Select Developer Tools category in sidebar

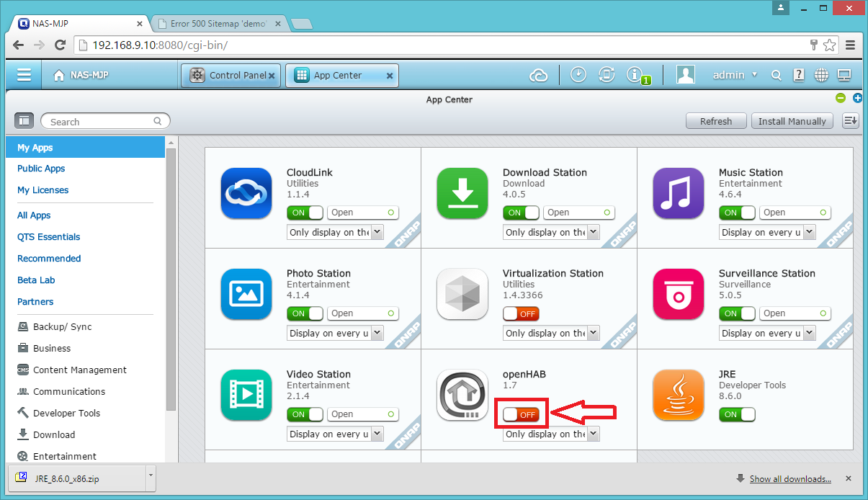click(x=66, y=413)
